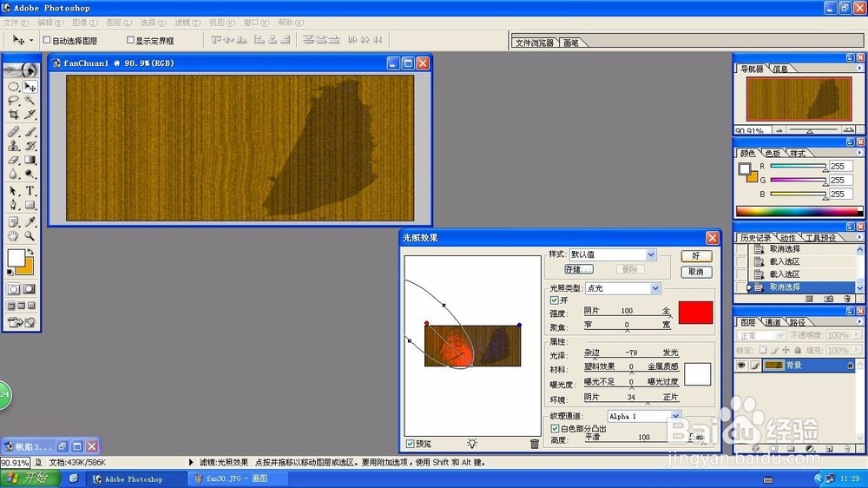Swap foreground and background colors

31,252
